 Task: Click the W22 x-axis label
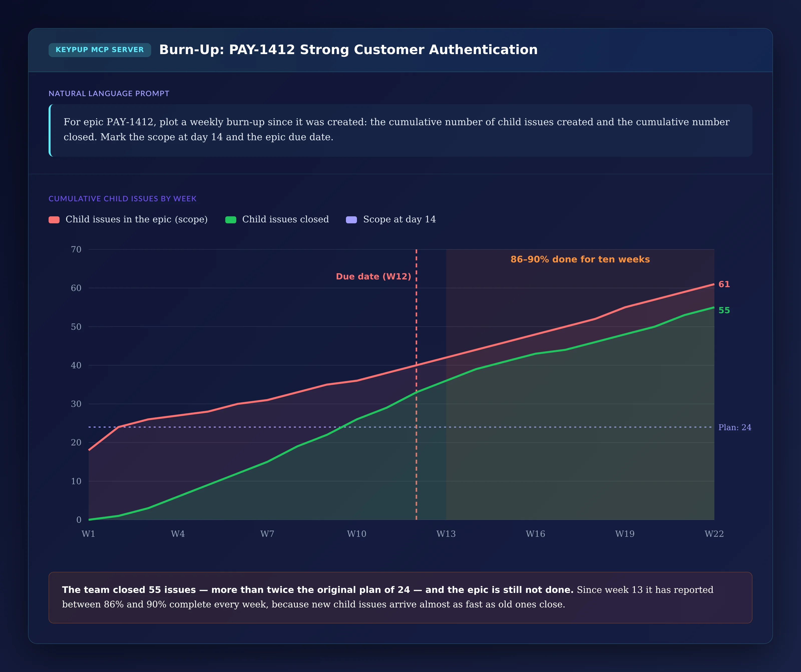coord(714,534)
